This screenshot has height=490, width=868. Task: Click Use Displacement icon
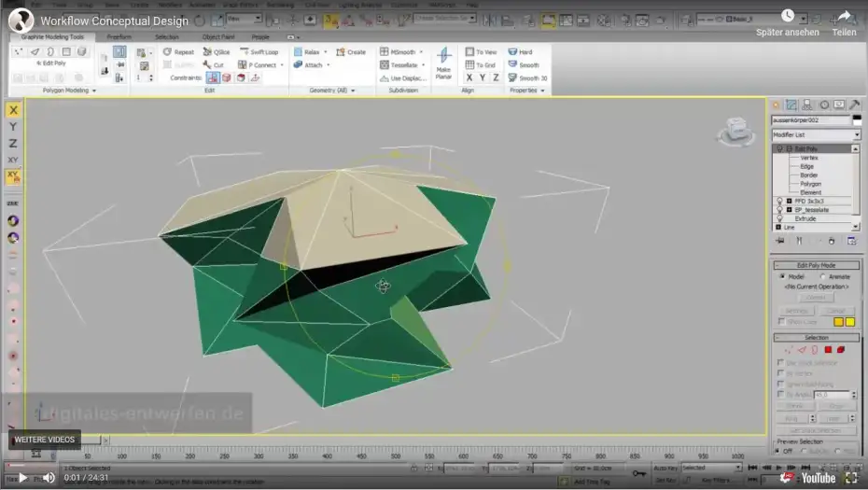coord(385,78)
